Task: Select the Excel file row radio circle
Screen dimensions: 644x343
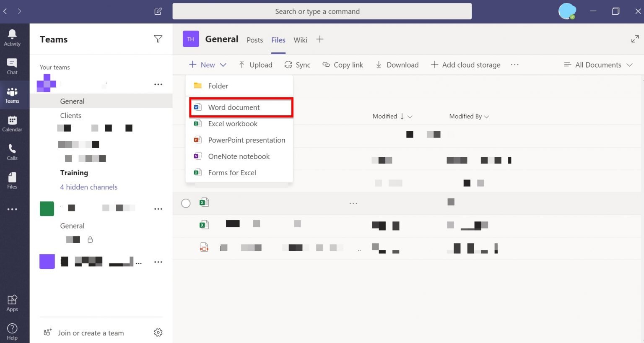Action: point(186,203)
